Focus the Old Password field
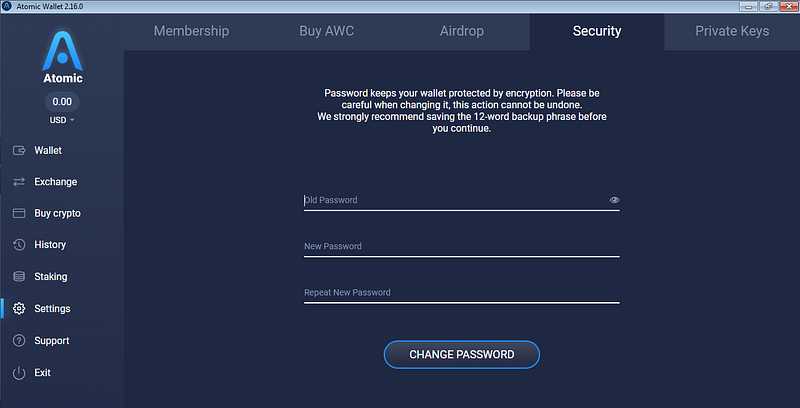The width and height of the screenshot is (800, 408). point(462,200)
